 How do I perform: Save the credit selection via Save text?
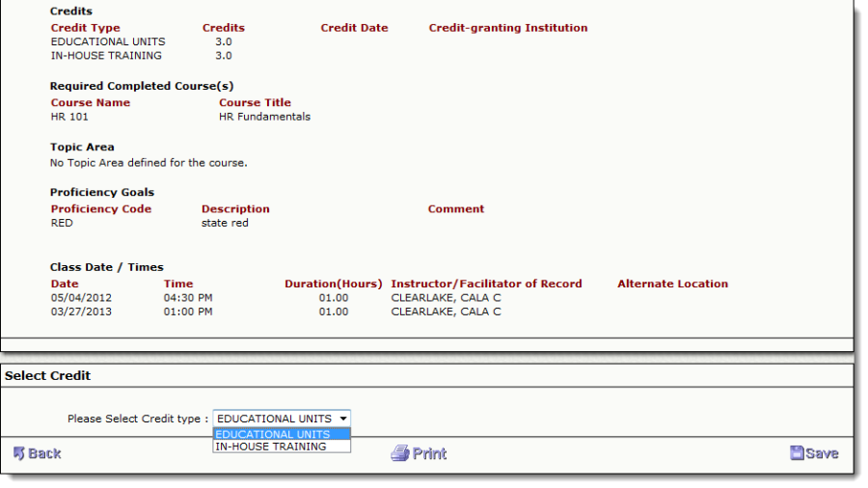coord(822,453)
